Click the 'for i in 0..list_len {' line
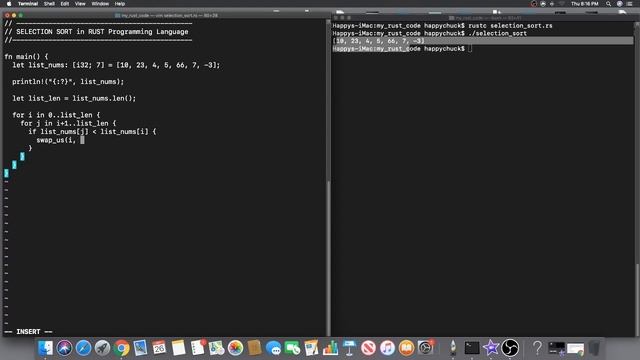Screen dimensions: 640x360 [x=56, y=115]
